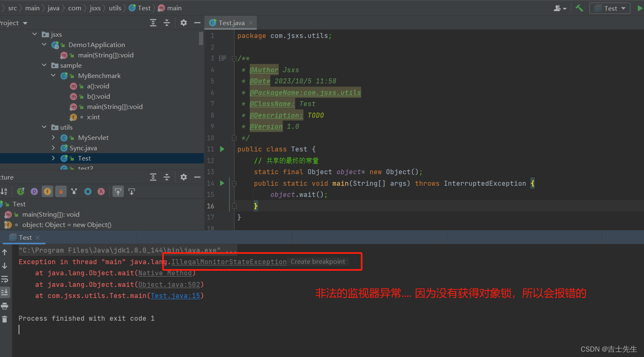Collapse the sample folder

(44, 65)
